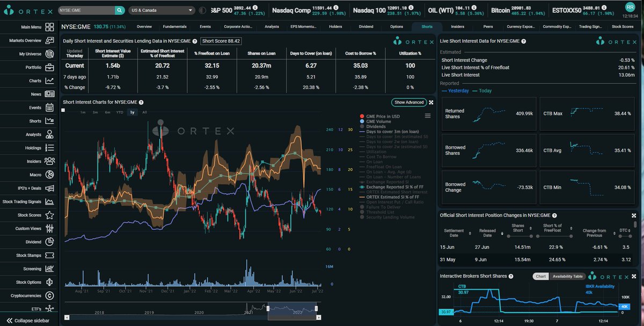Switch to the Overview tab
The image size is (644, 326).
[x=144, y=26]
